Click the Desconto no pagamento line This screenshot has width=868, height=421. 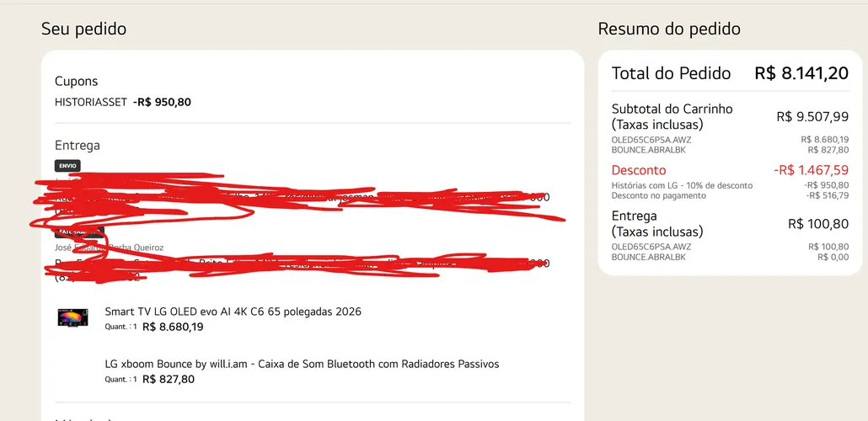point(659,195)
